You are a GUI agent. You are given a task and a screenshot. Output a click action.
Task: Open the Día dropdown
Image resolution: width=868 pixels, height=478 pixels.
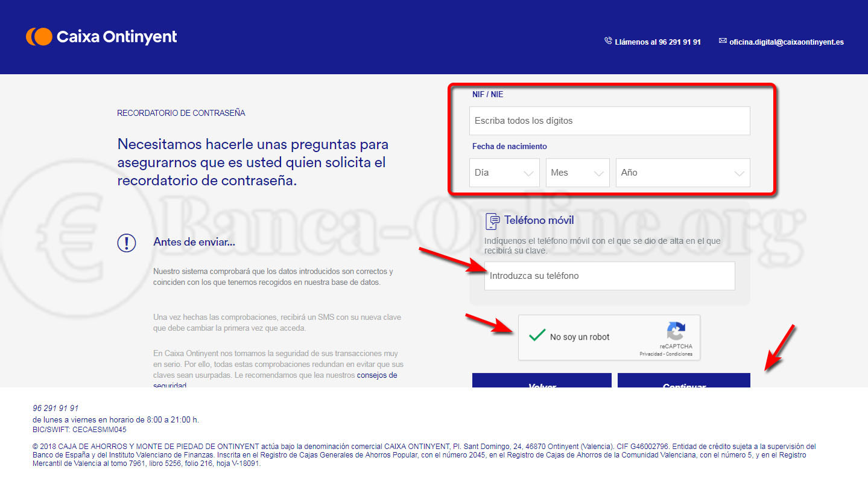[x=504, y=173]
